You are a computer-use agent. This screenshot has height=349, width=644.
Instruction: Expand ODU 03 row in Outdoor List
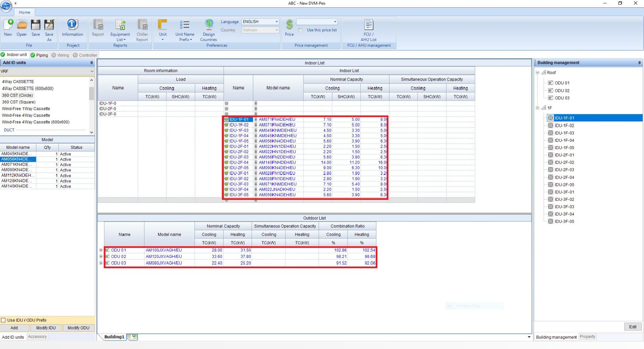[101, 263]
